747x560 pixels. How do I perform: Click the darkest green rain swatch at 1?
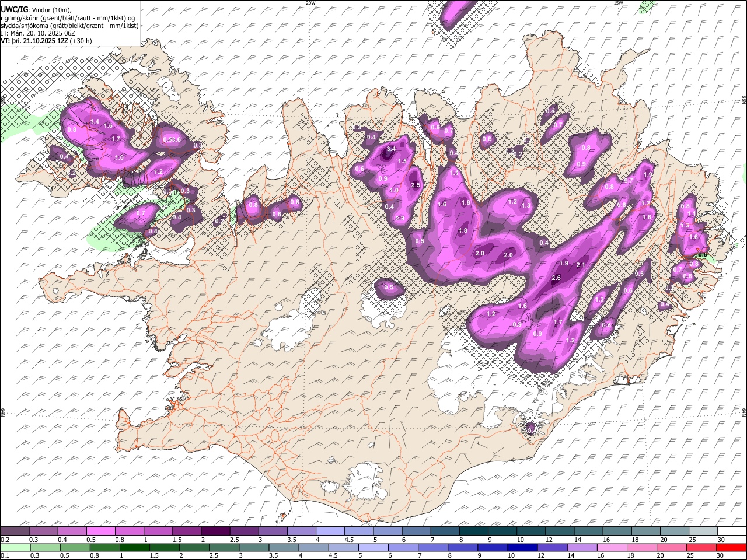pyautogui.click(x=134, y=547)
